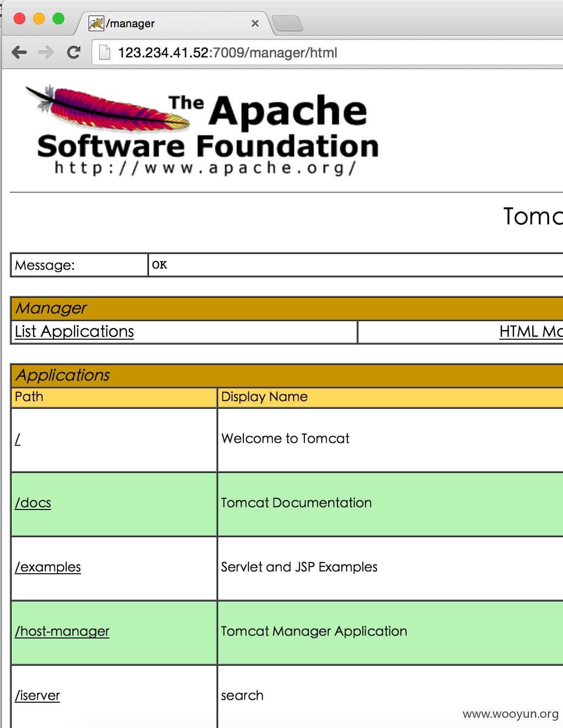
Task: Click Servlet and JSP Examples text
Action: tap(299, 567)
